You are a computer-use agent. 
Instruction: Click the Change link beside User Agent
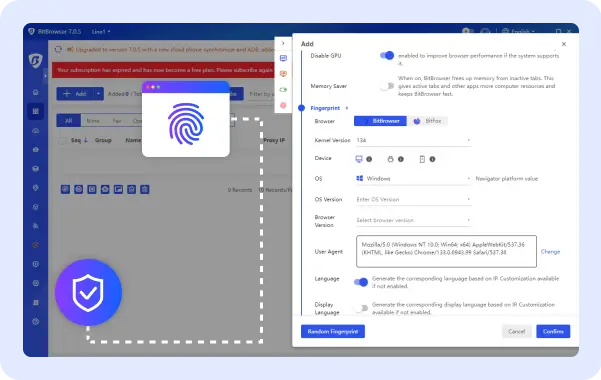pyautogui.click(x=550, y=252)
